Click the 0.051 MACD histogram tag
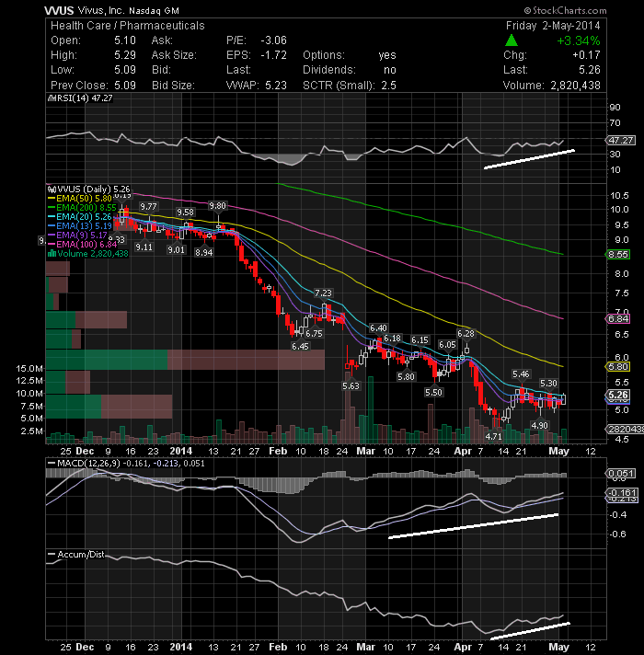 pyautogui.click(x=621, y=473)
